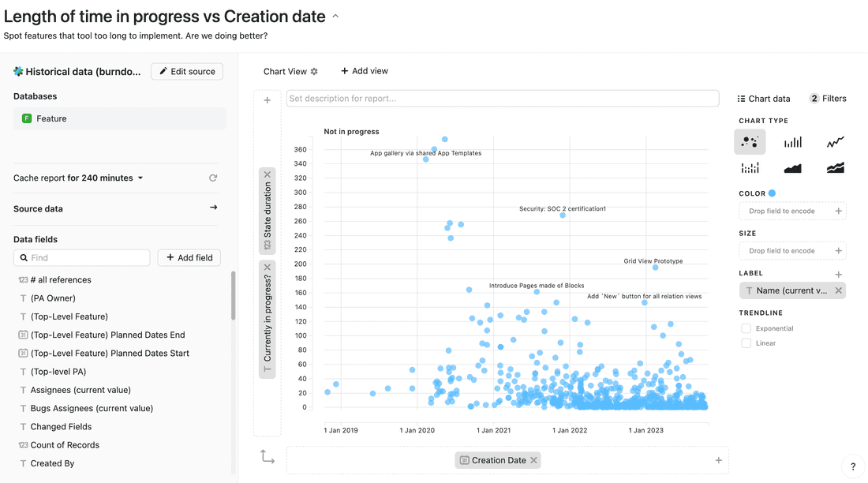Pick the area chart type icon

click(792, 168)
